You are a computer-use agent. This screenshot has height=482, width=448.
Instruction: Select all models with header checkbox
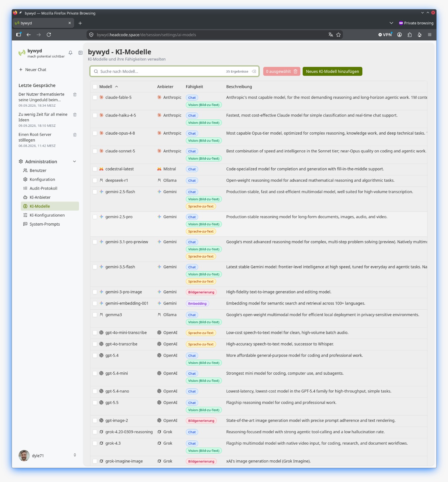tap(95, 87)
